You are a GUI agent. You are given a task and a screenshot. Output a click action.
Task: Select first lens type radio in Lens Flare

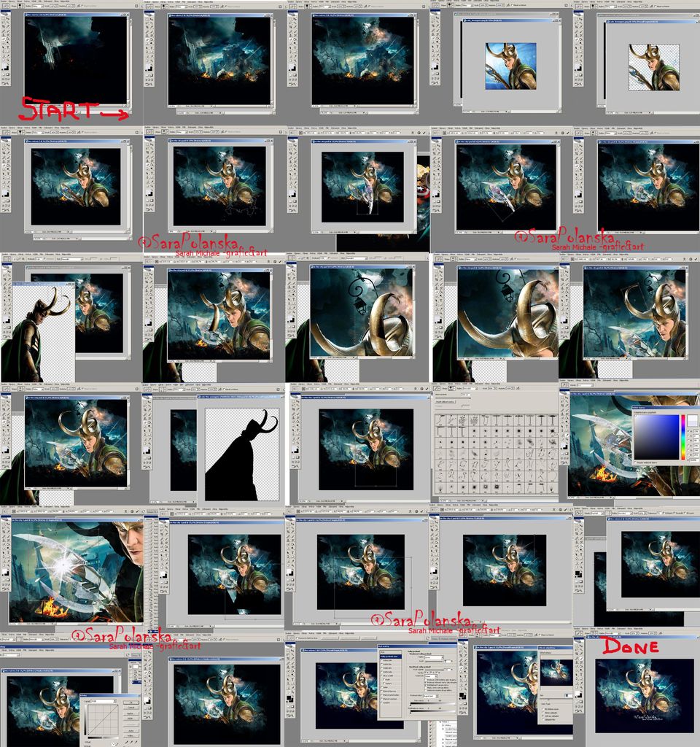[542, 709]
